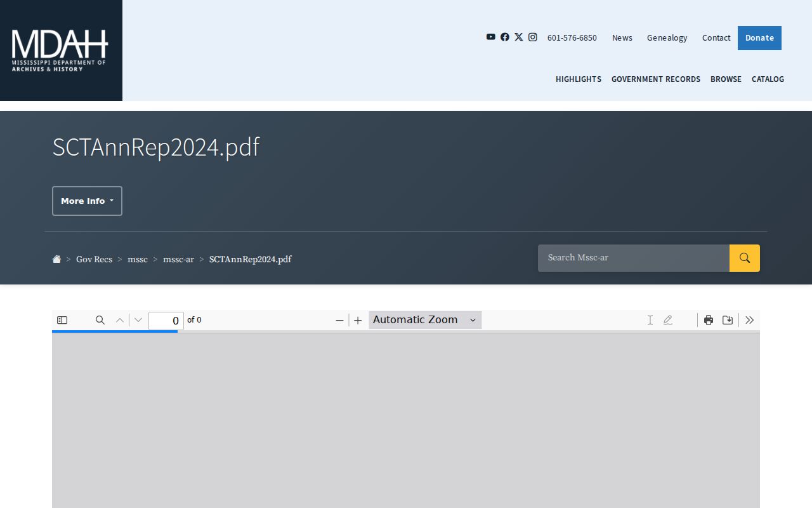Open the MDAH YouTube channel icon
The height and width of the screenshot is (508, 812).
(x=490, y=37)
